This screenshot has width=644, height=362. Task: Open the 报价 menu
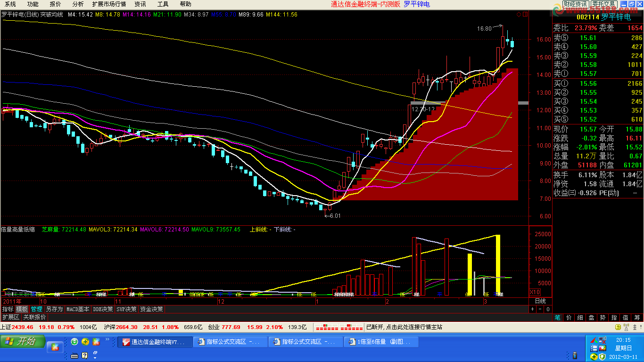click(56, 4)
